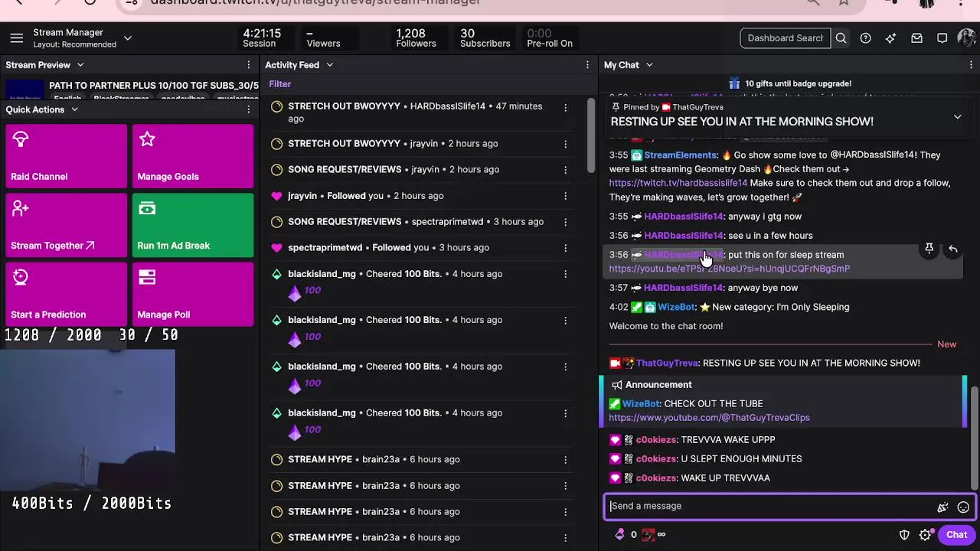This screenshot has height=551, width=980.
Task: Click Run 1m Ad Break action
Action: (193, 225)
